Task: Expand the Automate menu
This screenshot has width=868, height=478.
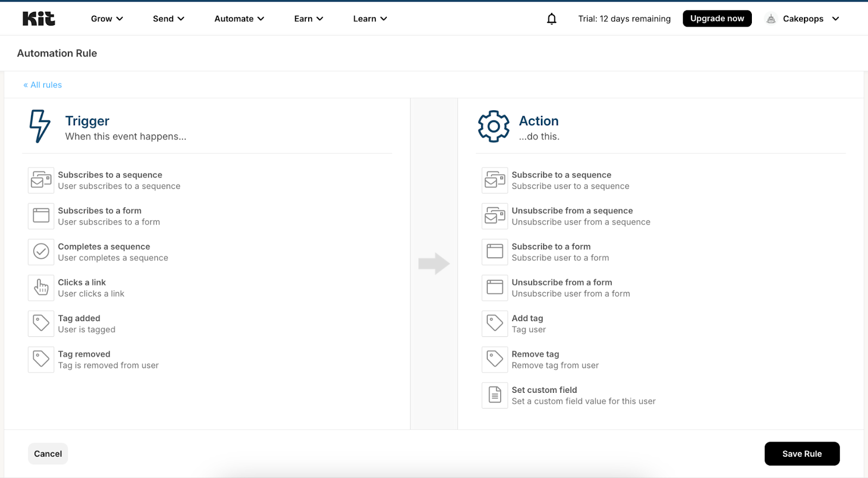Action: click(x=239, y=19)
